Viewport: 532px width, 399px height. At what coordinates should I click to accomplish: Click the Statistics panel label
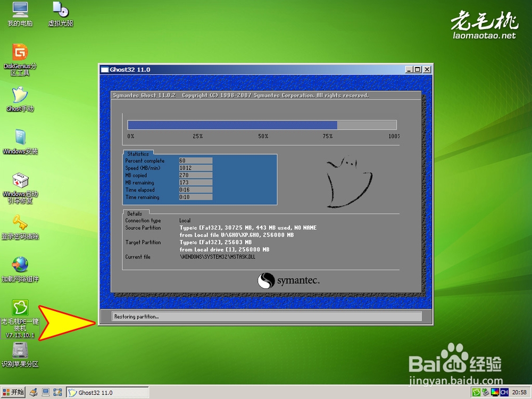click(138, 154)
